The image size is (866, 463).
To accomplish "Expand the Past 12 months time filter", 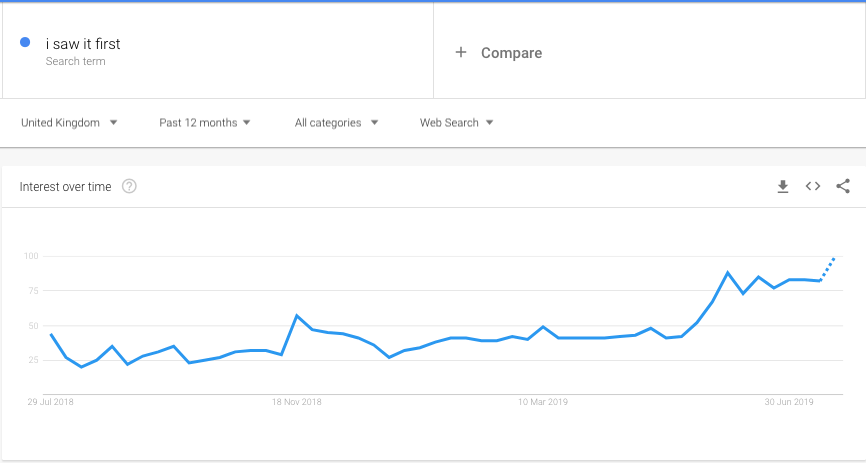I will coord(205,123).
